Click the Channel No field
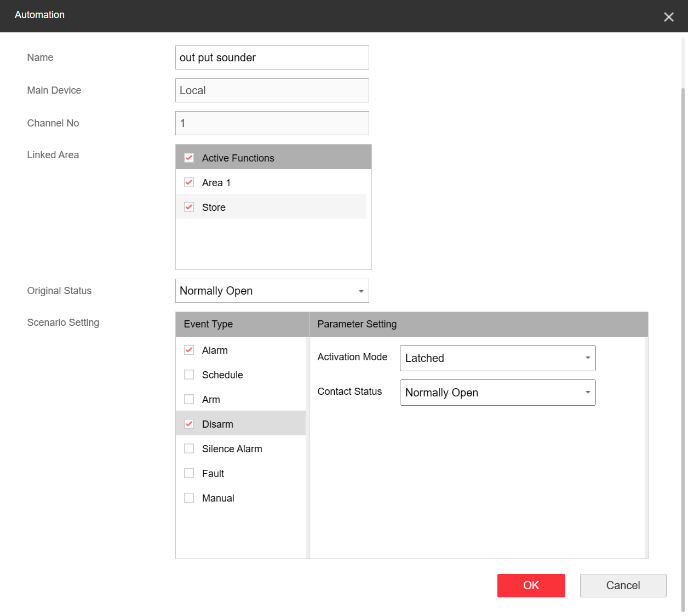 272,123
